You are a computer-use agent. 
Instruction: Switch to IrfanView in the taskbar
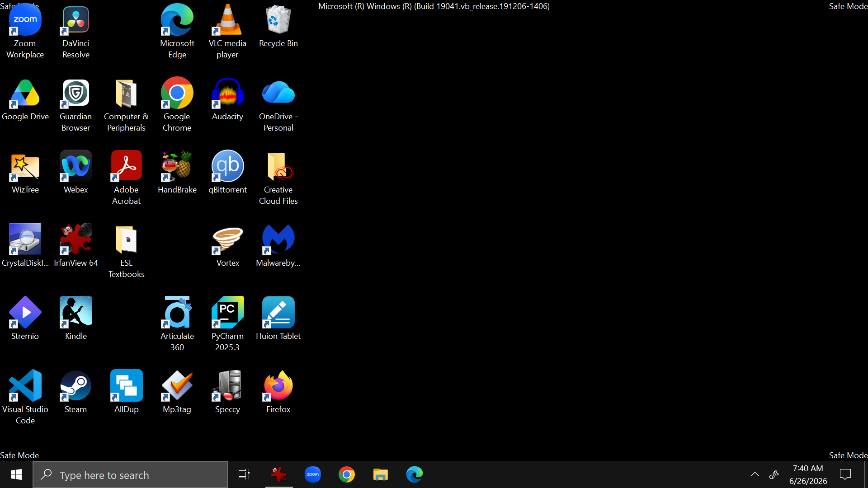279,474
